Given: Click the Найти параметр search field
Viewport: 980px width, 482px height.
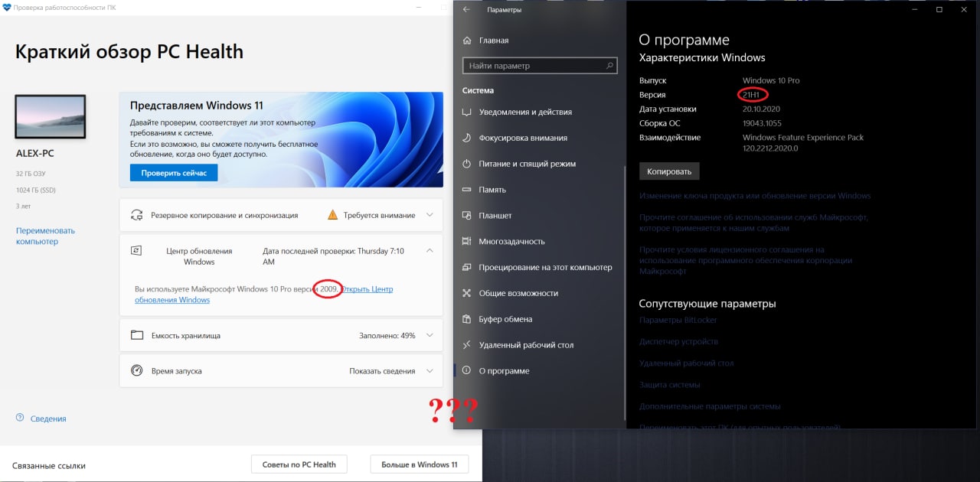Looking at the screenshot, I should point(540,66).
